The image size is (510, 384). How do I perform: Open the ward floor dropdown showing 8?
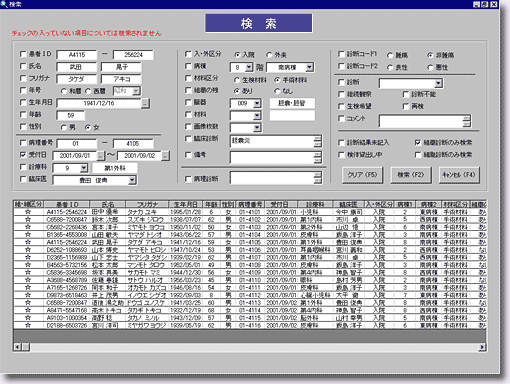(x=249, y=67)
